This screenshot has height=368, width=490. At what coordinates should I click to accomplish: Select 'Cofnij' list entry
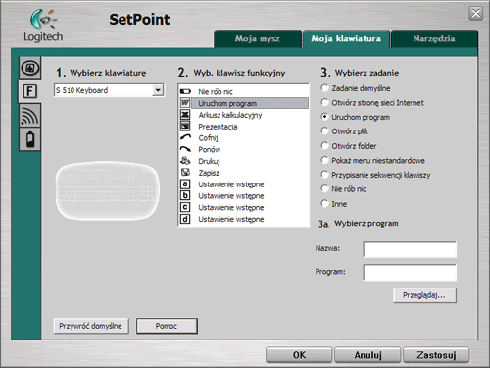tap(243, 138)
